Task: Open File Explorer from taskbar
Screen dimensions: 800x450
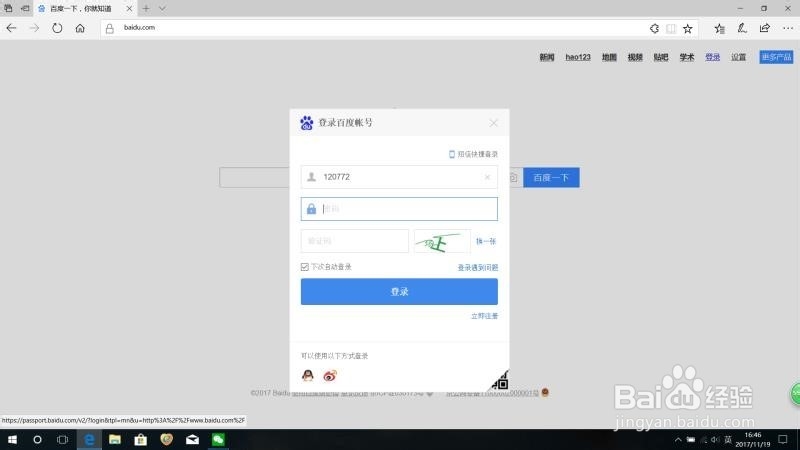Action: [115, 439]
